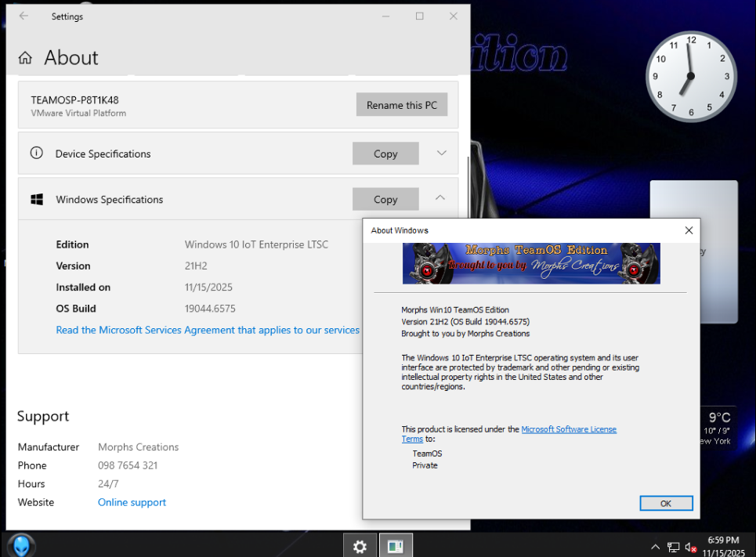Screen dimensions: 756x557
Task: Select the About Windows taskbar icon
Action: [x=396, y=546]
